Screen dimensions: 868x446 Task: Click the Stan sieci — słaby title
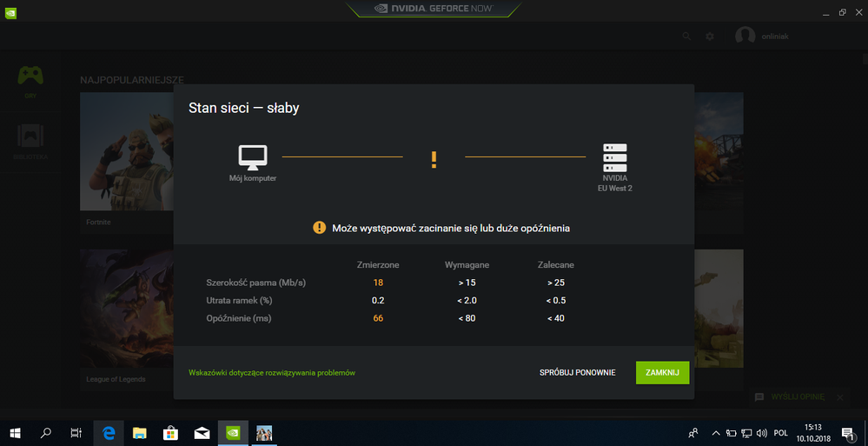(x=244, y=108)
